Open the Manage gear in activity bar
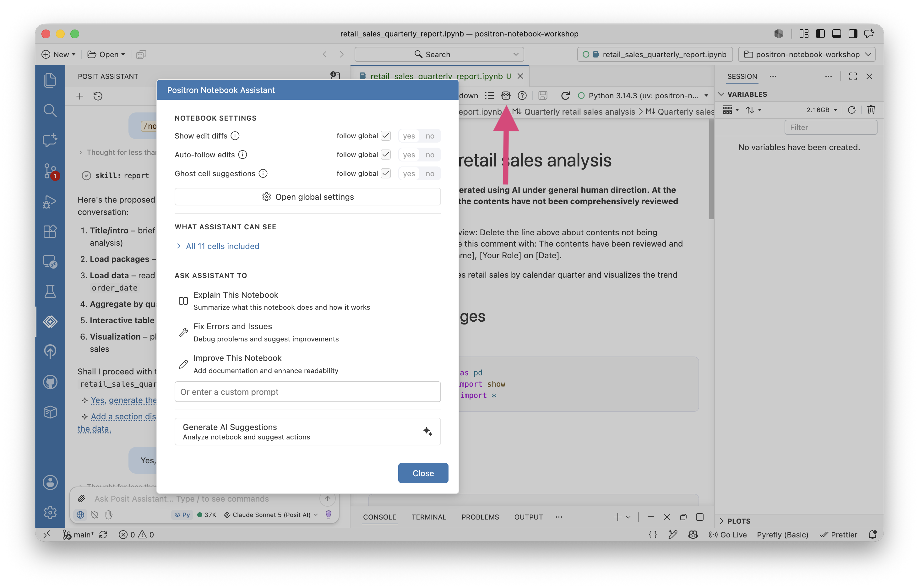Viewport: 919px width, 588px height. (x=50, y=512)
